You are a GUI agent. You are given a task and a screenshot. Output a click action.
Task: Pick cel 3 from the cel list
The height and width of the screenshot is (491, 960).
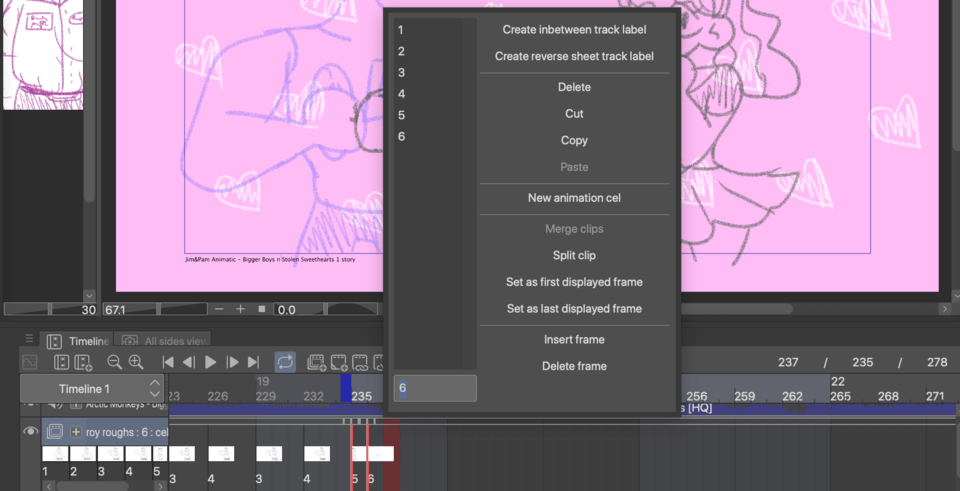pyautogui.click(x=401, y=73)
